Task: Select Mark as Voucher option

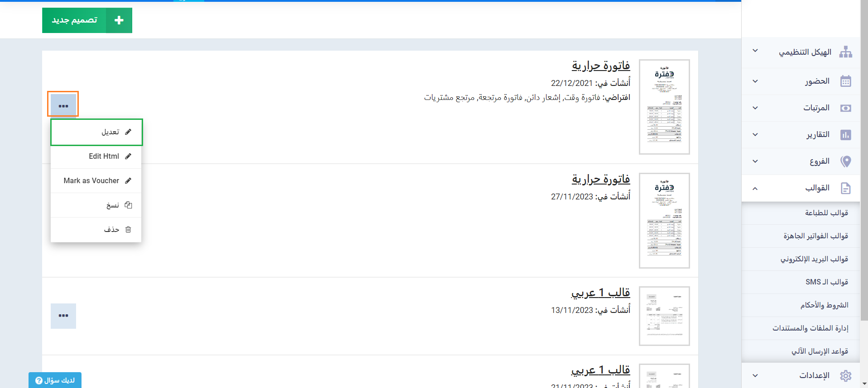Action: [96, 181]
